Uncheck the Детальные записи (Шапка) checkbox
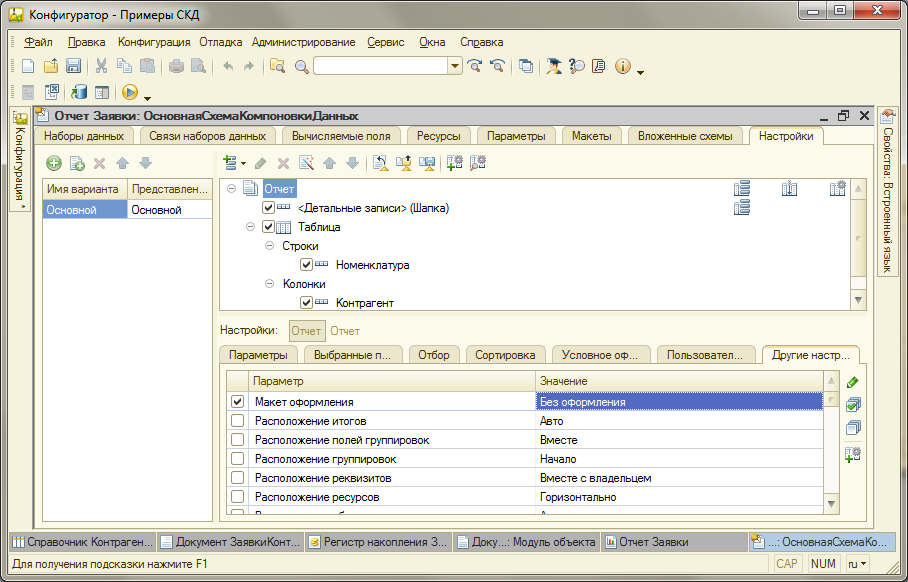 coord(268,208)
